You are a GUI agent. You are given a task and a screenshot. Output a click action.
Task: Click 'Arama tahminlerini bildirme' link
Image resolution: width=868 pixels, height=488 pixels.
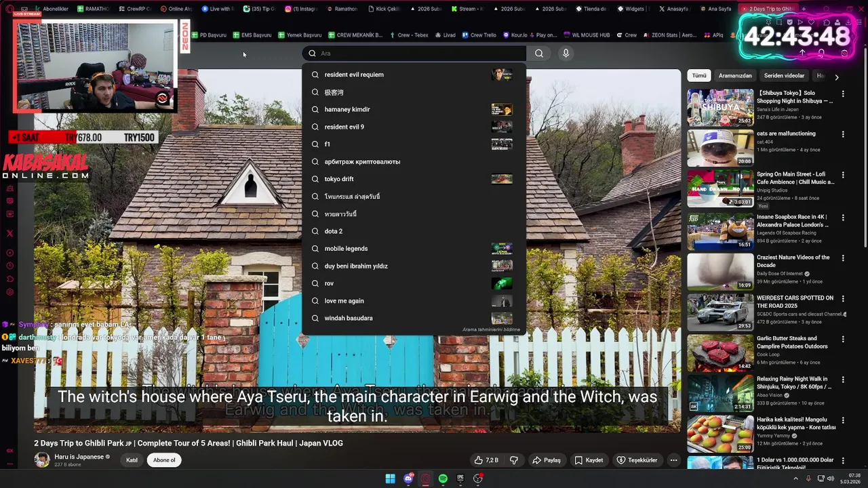[x=491, y=329]
